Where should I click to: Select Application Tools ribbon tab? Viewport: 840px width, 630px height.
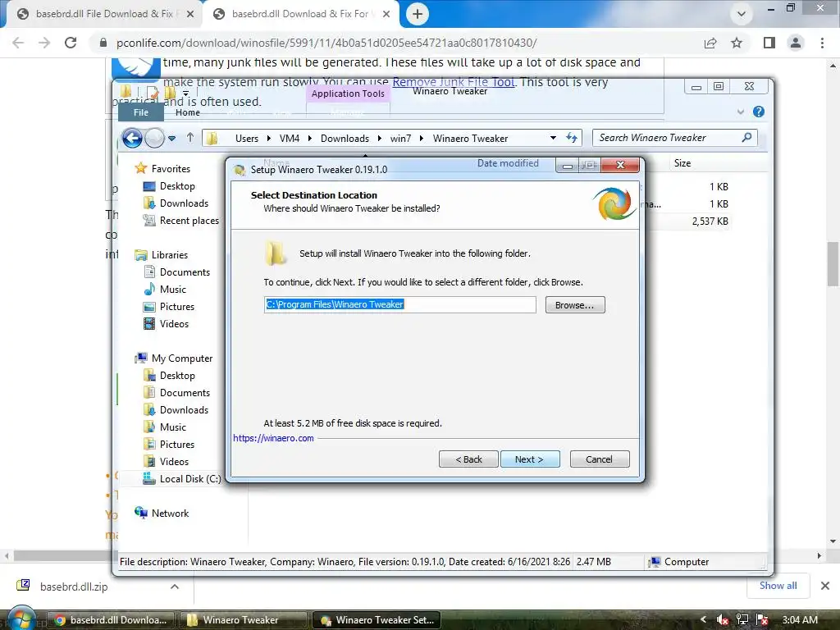pos(348,94)
